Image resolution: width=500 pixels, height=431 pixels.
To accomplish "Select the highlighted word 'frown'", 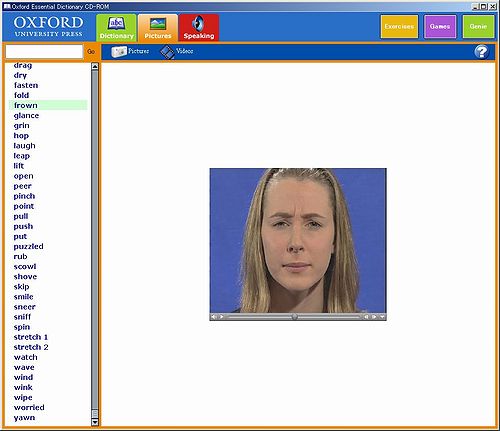I will click(26, 105).
